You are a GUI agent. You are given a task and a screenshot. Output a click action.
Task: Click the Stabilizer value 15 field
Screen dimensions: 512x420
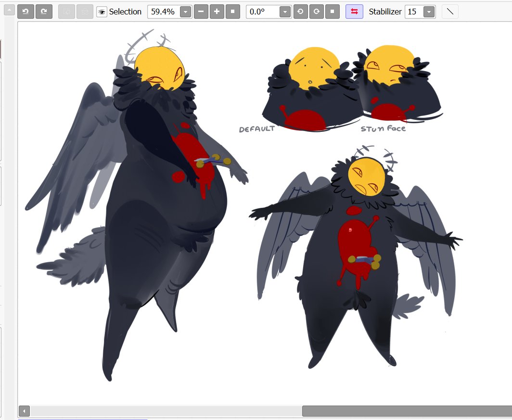click(414, 12)
